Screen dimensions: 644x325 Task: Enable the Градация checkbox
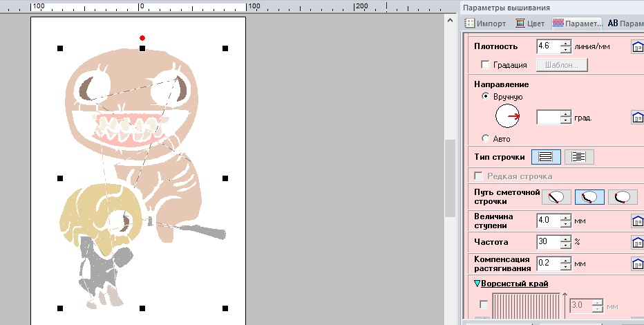coord(486,65)
